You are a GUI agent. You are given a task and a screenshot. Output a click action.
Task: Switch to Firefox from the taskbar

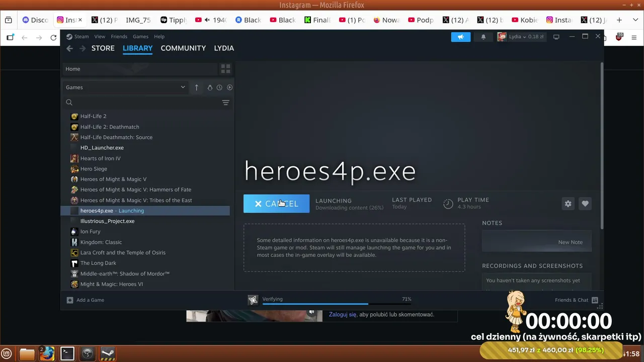pos(47,353)
